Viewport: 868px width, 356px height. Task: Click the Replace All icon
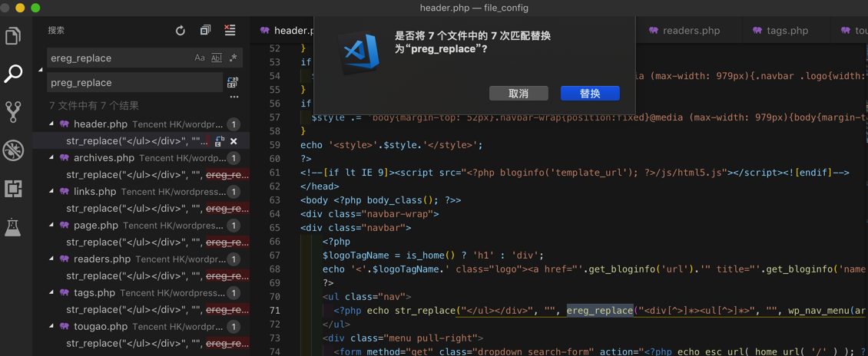click(233, 82)
